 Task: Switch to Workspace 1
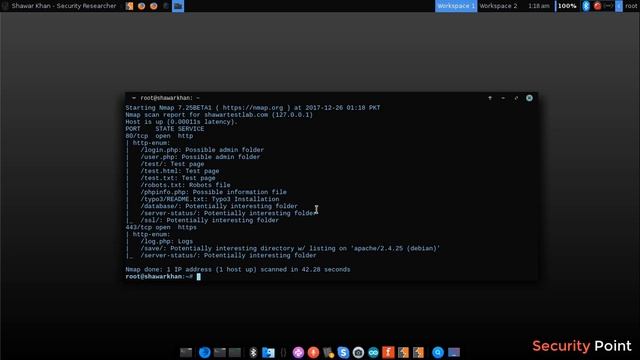tap(456, 6)
